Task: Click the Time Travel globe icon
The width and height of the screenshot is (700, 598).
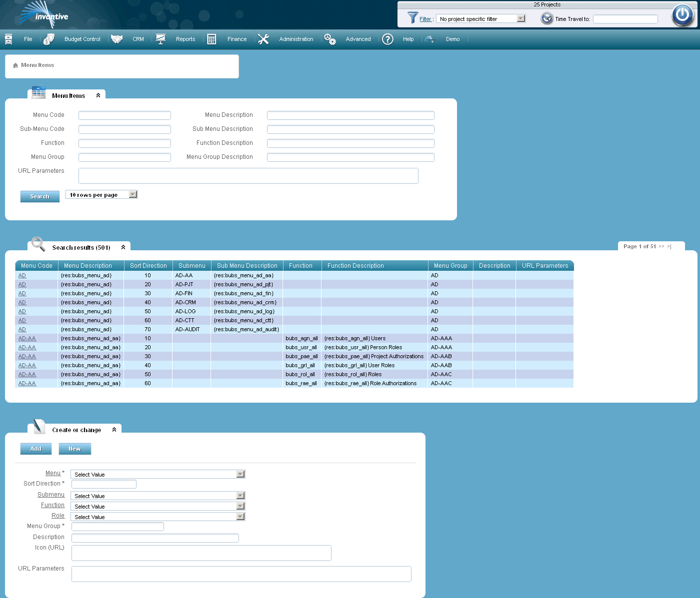Action: (x=547, y=18)
